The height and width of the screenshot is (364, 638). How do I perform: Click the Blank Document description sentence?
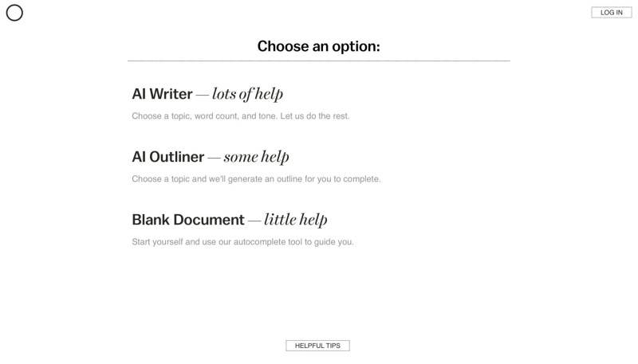click(243, 242)
